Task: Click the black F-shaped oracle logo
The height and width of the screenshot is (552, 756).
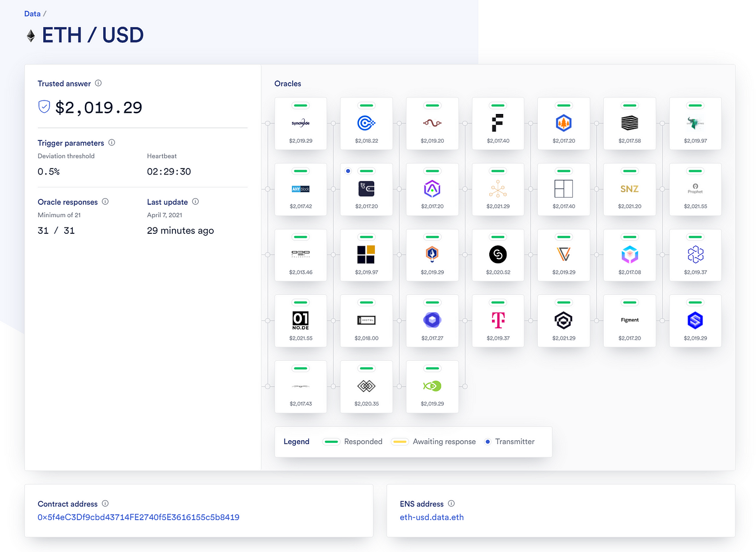Action: pos(498,123)
